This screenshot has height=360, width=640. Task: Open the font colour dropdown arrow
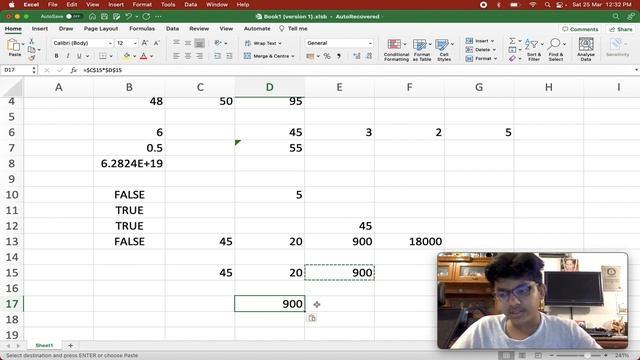click(x=151, y=56)
